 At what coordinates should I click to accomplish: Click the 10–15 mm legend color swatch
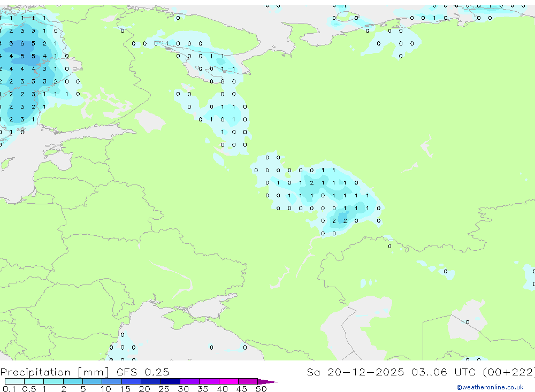(112, 381)
